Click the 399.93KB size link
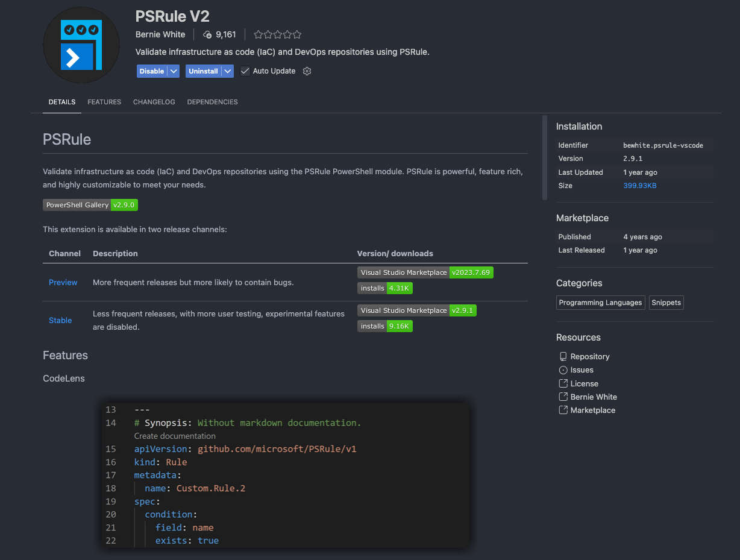 pos(640,186)
